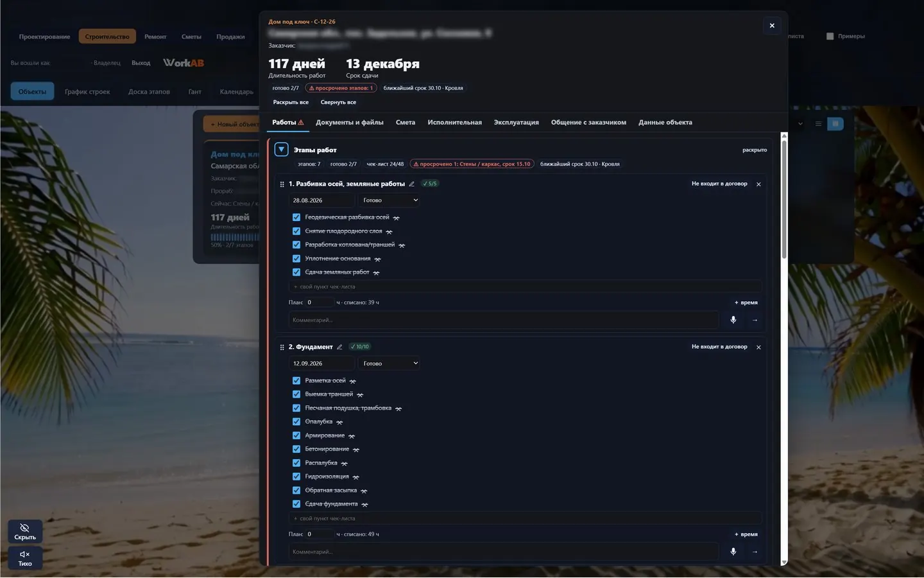Click the modal's vertical scrollbar thumb
This screenshot has width=924, height=578.
784,199
